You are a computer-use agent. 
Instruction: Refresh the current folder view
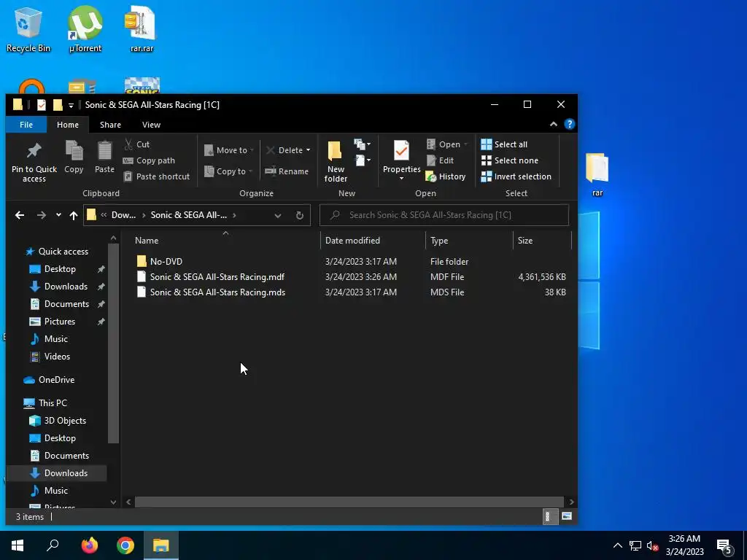point(300,216)
